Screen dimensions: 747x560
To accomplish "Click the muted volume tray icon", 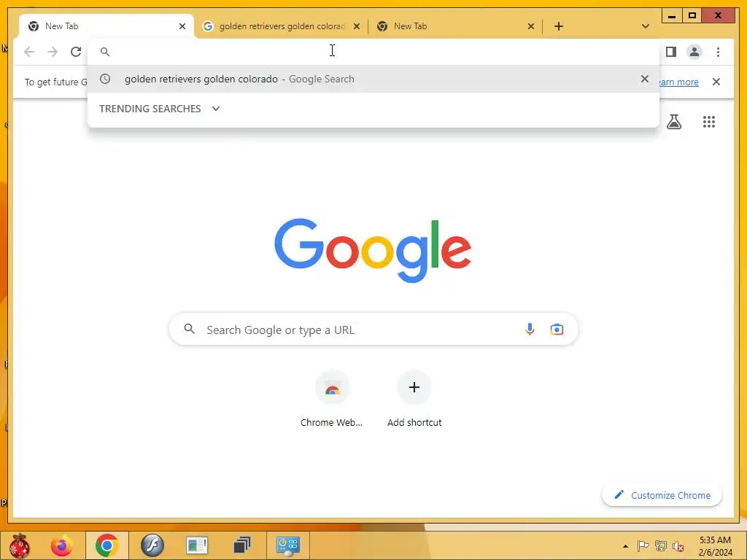I will pyautogui.click(x=678, y=546).
